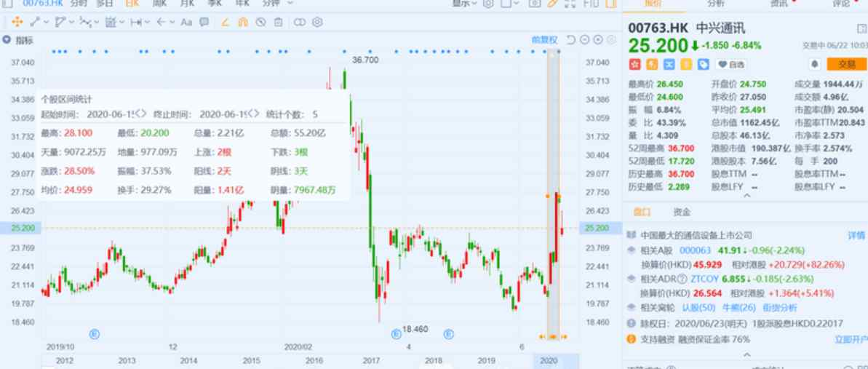Open the arrow tool dropdown

(172, 23)
